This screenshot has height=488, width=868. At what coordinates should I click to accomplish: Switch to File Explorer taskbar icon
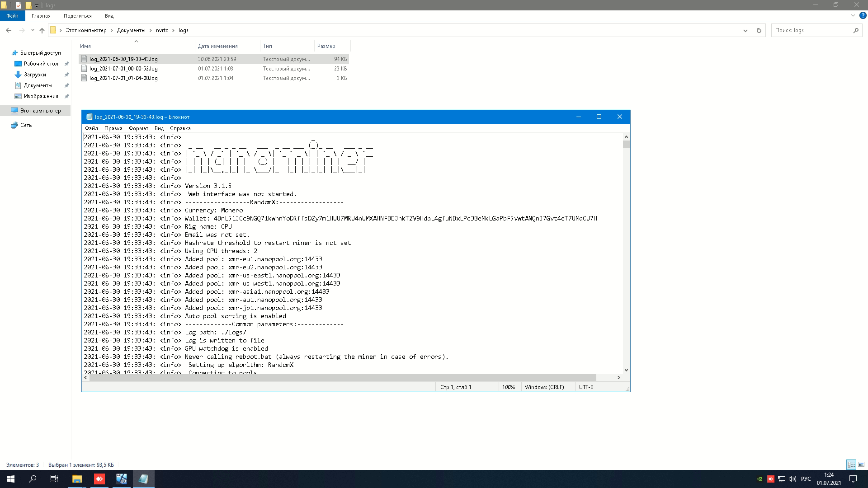point(77,479)
